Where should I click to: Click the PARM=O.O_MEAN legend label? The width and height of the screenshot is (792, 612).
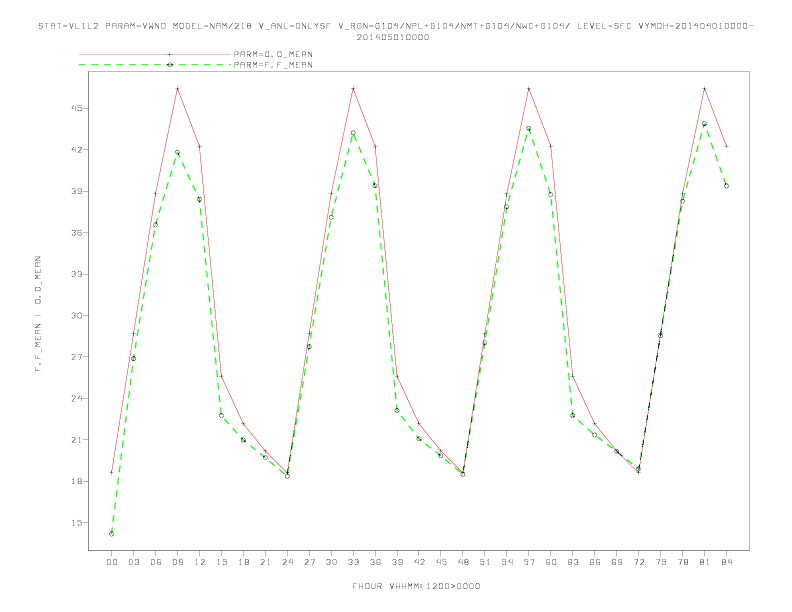click(273, 54)
